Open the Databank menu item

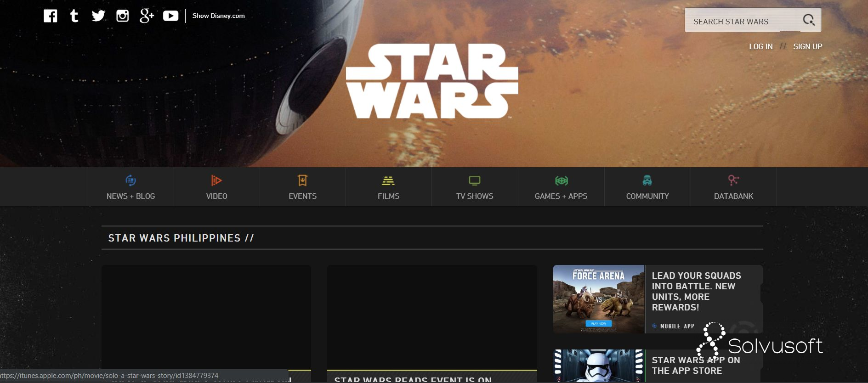(x=734, y=187)
